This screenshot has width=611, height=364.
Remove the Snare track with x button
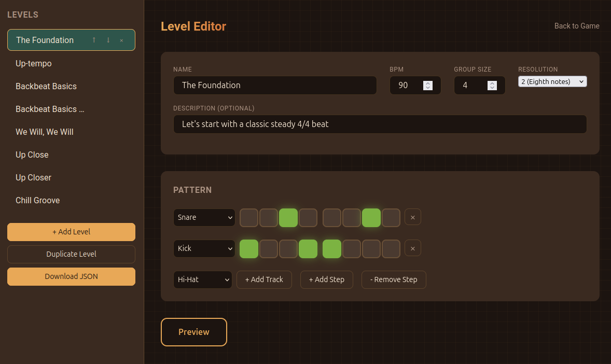tap(412, 217)
